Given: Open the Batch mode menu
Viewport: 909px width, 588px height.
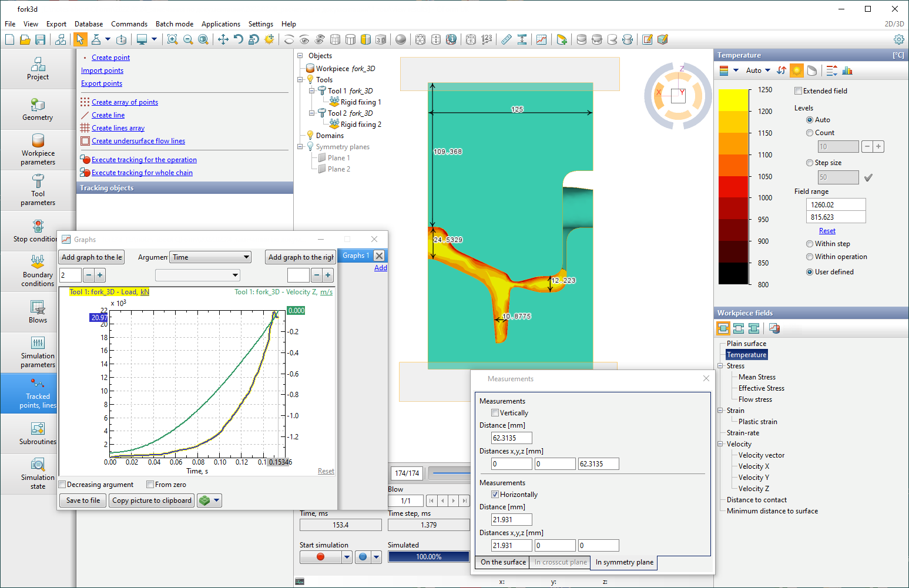Looking at the screenshot, I should [174, 24].
